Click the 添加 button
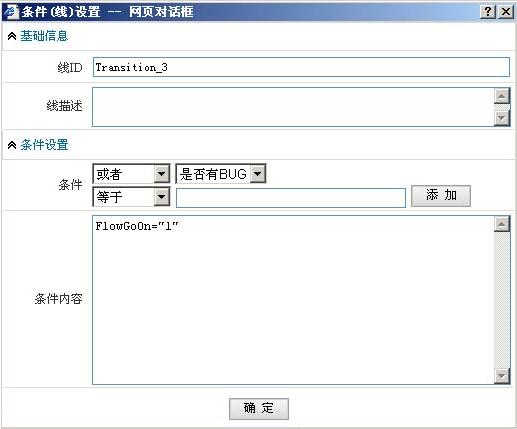This screenshot has width=517, height=429. click(x=441, y=196)
